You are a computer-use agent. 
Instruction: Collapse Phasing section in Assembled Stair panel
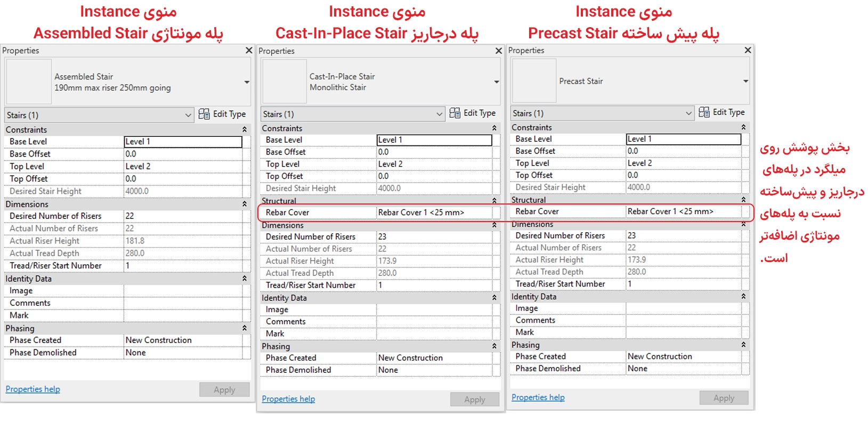(245, 329)
